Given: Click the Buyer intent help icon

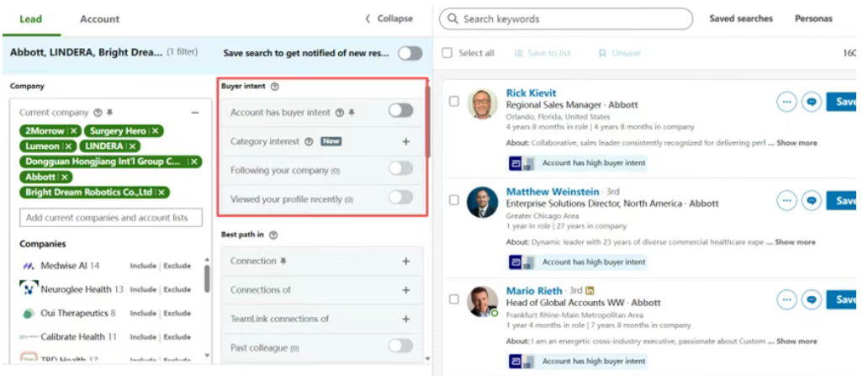Looking at the screenshot, I should (x=275, y=87).
